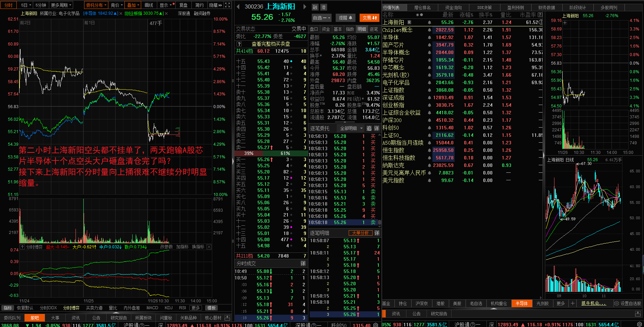Select the 5分钟 period

click(41, 5)
